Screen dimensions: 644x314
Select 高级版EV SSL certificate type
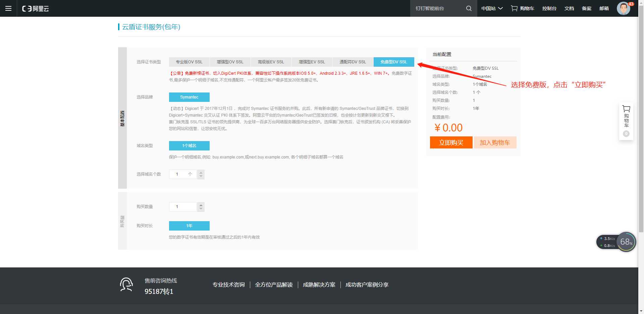[x=271, y=62]
